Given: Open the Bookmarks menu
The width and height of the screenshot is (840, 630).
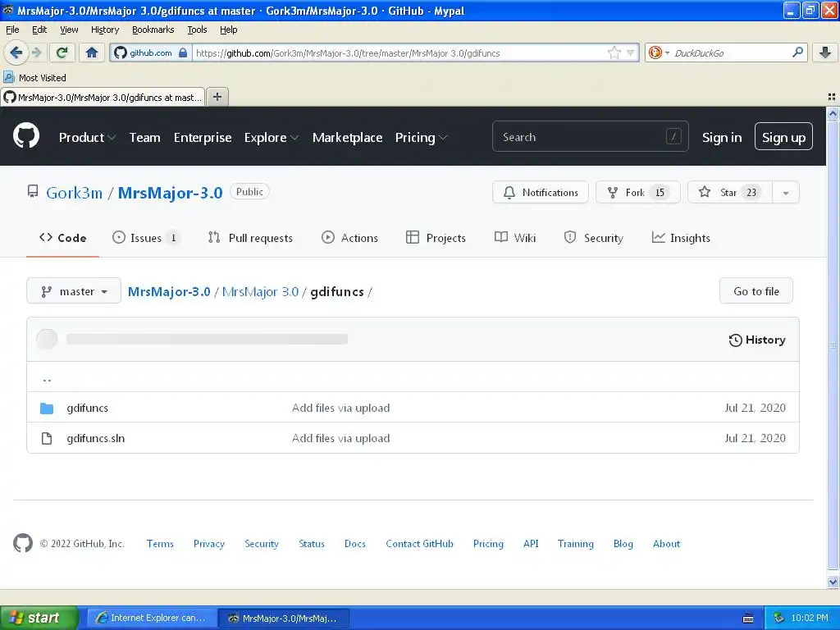Looking at the screenshot, I should (153, 30).
